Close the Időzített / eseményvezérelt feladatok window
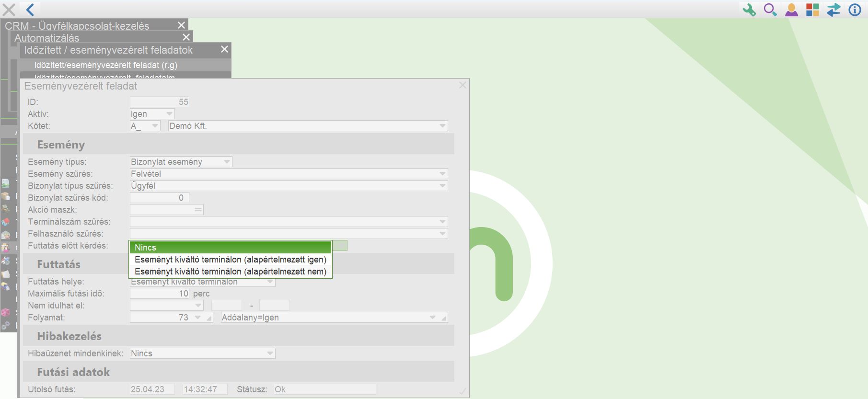This screenshot has height=399, width=868. [x=224, y=49]
